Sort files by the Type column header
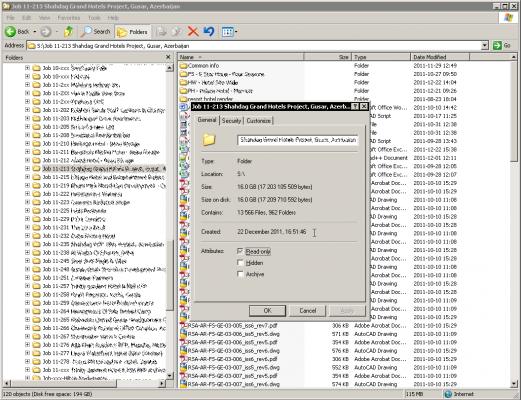Viewport: 521px width, 400px height. coord(381,57)
